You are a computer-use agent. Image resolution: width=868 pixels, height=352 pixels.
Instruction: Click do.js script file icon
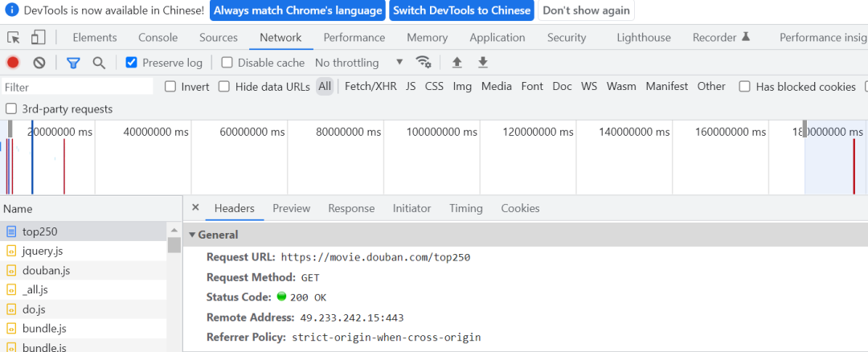coord(11,309)
